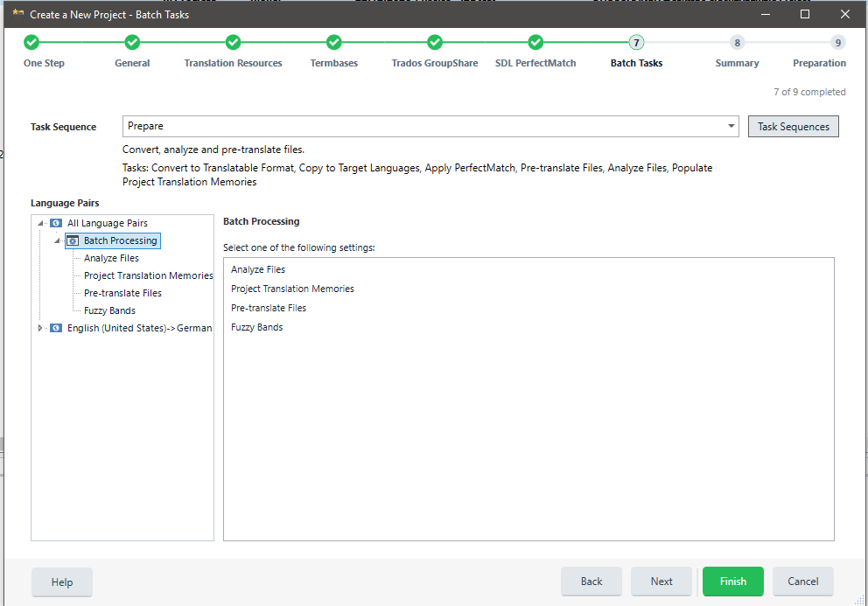Click the One Step completed checkmark icon
The height and width of the screenshot is (606, 868).
coord(31,43)
